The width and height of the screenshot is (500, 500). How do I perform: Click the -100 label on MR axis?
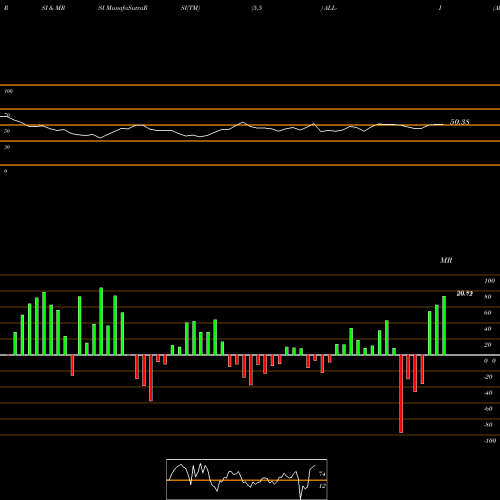tap(490, 441)
